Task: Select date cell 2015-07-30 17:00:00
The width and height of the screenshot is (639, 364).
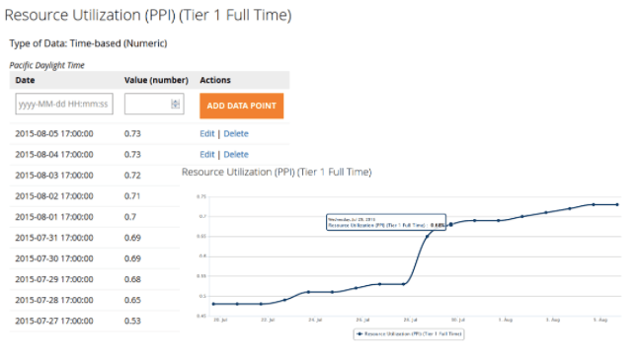Action: (54, 258)
